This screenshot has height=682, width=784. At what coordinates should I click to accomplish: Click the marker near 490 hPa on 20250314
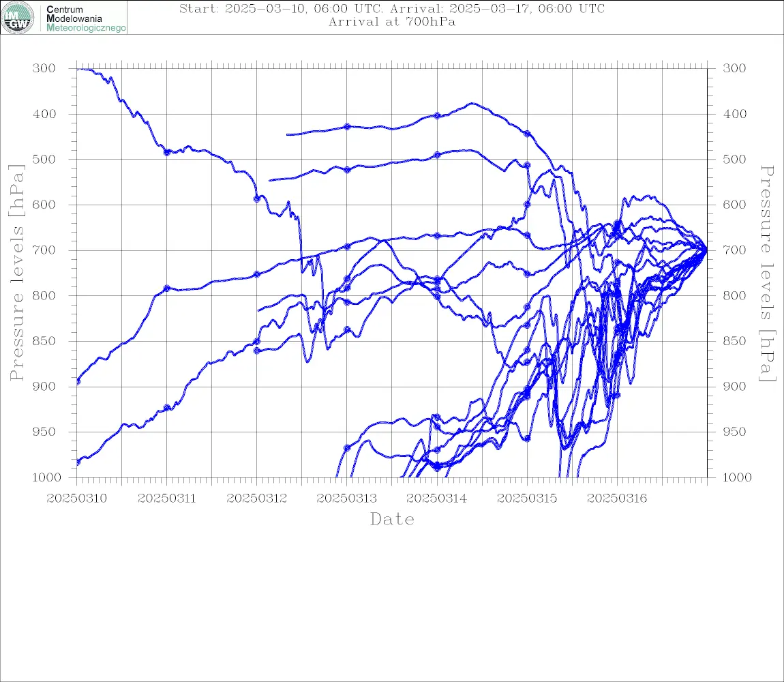(x=437, y=155)
